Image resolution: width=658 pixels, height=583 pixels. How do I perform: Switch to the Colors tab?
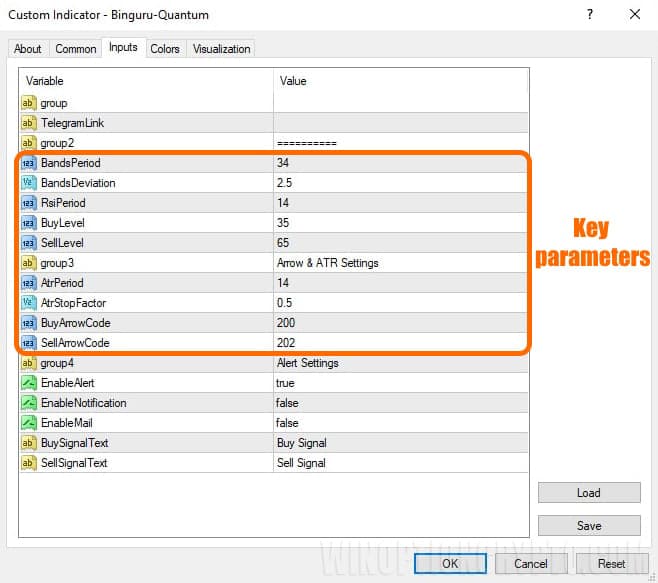click(165, 49)
